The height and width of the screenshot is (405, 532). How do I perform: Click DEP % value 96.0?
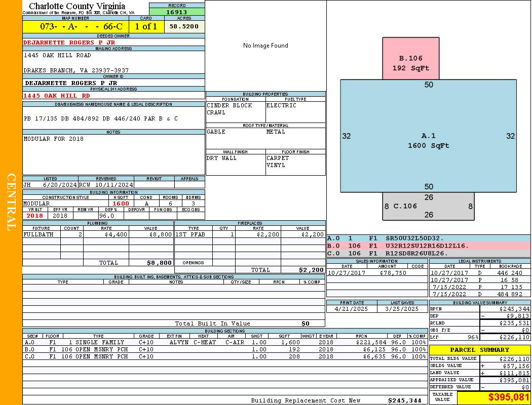coord(106,216)
